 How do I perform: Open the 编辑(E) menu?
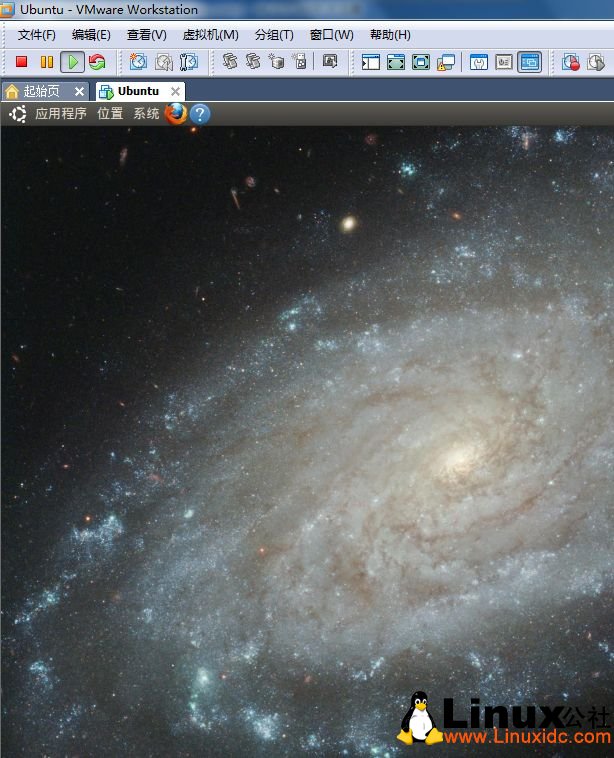pyautogui.click(x=91, y=35)
